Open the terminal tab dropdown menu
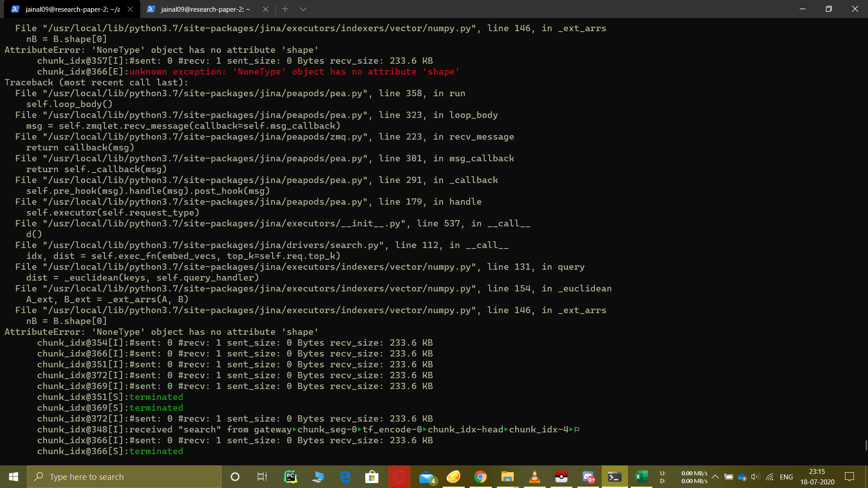Image resolution: width=868 pixels, height=488 pixels. [x=303, y=9]
